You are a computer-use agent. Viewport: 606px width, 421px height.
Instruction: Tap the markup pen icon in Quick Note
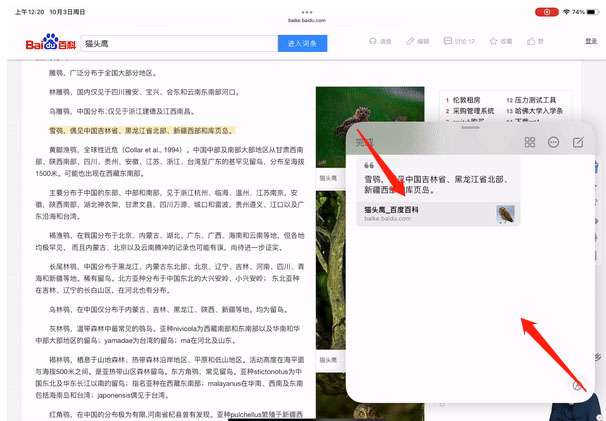(x=578, y=386)
